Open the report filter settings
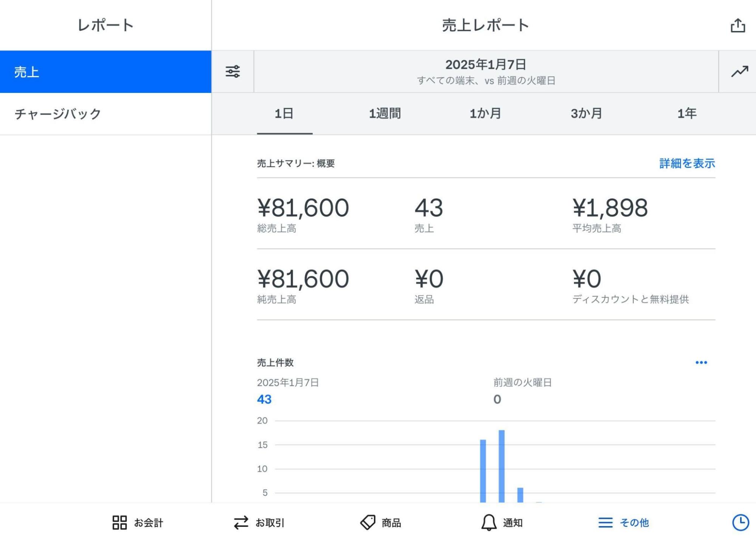 point(232,72)
